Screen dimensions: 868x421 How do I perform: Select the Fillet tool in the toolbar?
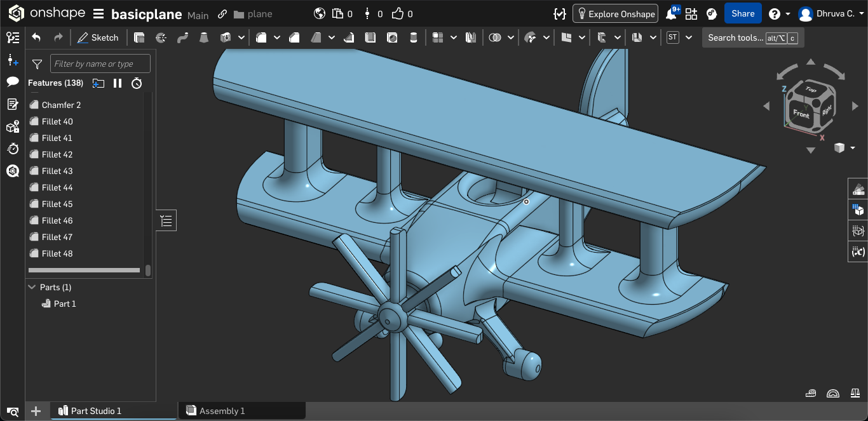261,37
